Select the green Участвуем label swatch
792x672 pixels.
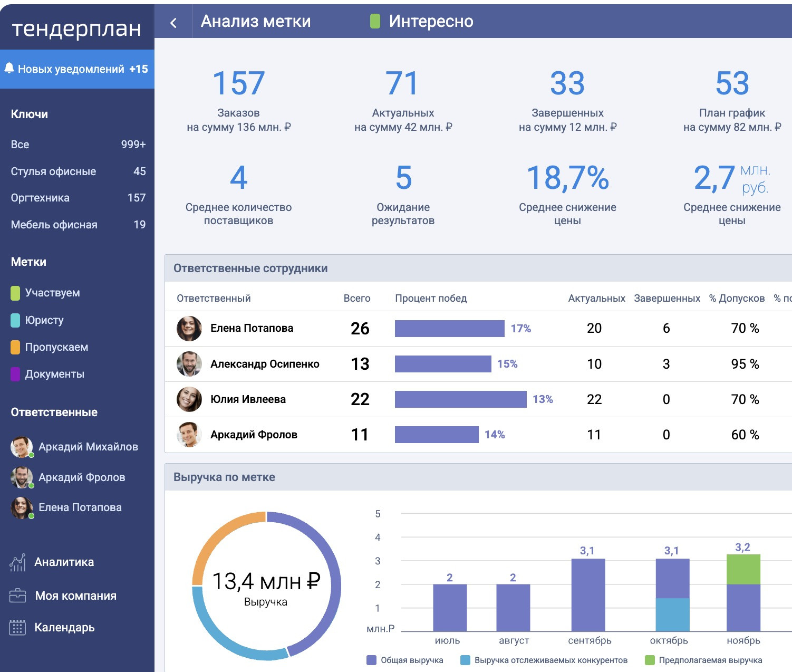point(15,293)
